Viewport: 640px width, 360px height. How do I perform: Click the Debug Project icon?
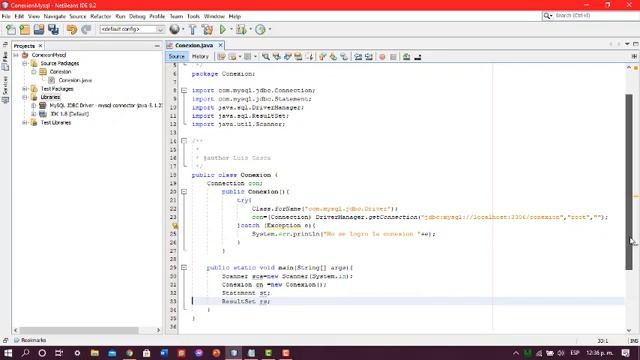click(x=241, y=29)
